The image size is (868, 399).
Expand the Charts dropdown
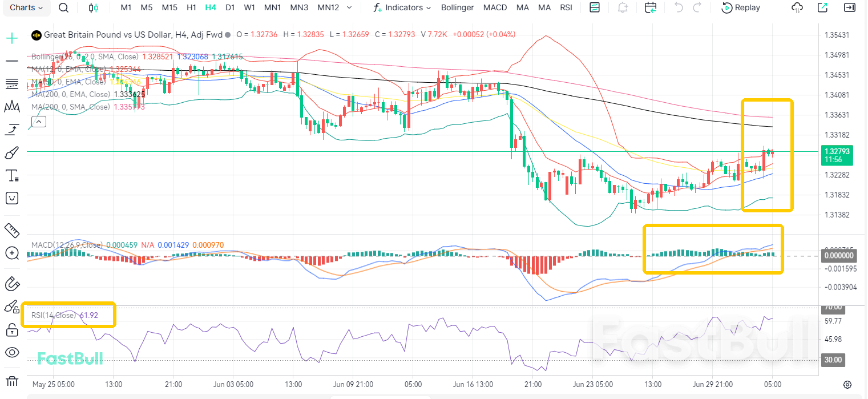point(26,8)
